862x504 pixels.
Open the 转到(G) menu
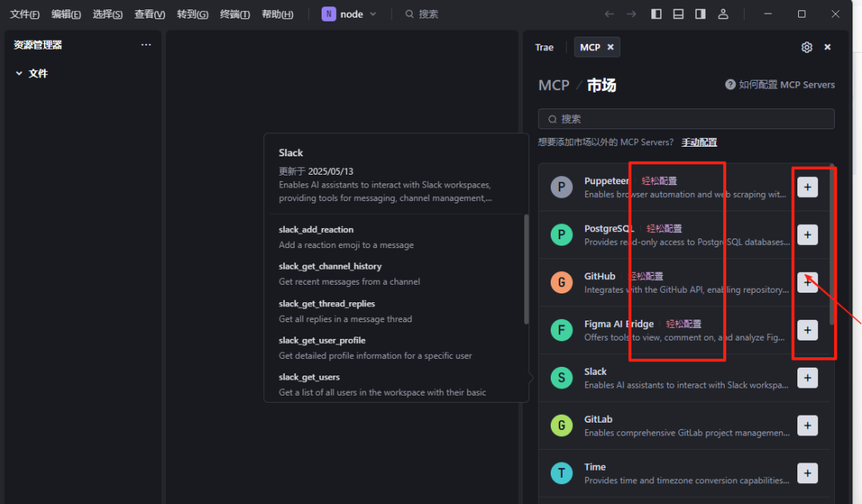point(192,14)
